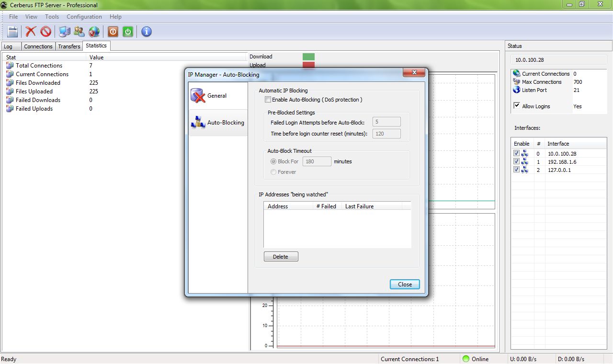Select Block For radio option
The height and width of the screenshot is (364, 613).
(x=273, y=161)
